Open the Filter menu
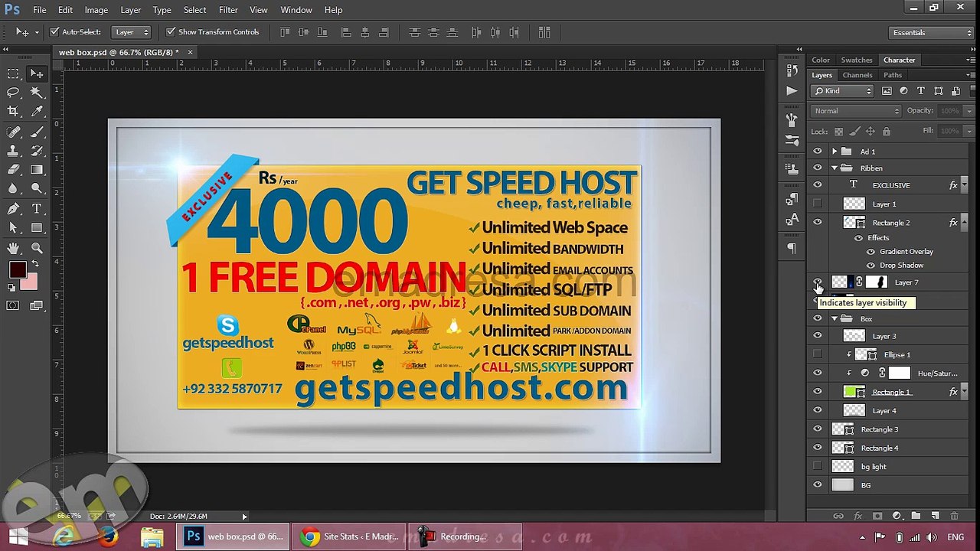Image resolution: width=980 pixels, height=551 pixels. click(x=228, y=10)
